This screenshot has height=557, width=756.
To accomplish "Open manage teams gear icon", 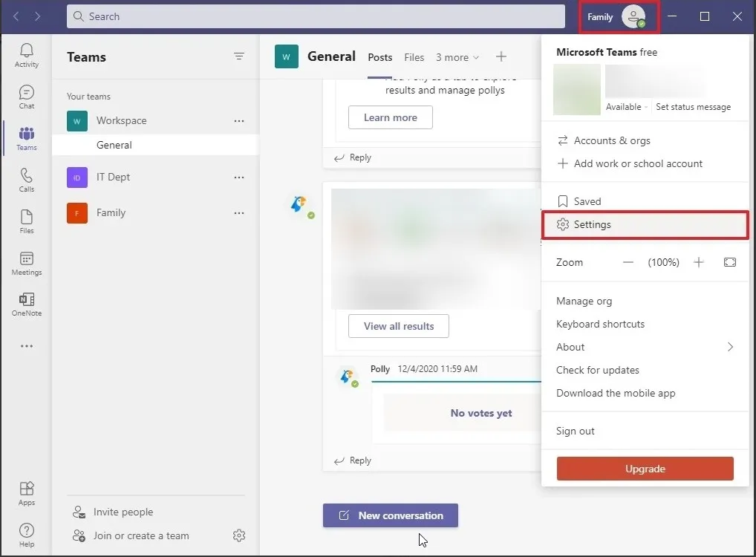I will [239, 535].
